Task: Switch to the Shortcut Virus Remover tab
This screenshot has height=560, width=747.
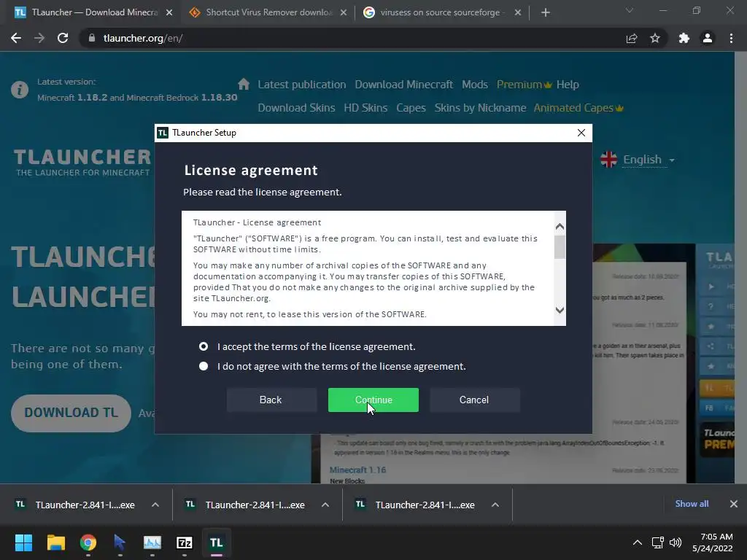Action: (x=269, y=12)
